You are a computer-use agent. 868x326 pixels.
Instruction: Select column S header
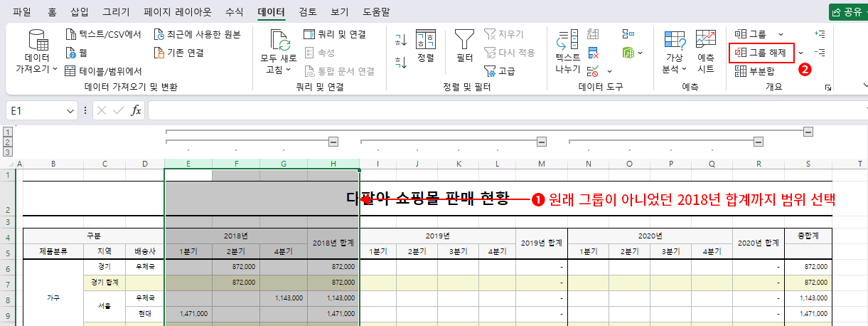pos(808,163)
